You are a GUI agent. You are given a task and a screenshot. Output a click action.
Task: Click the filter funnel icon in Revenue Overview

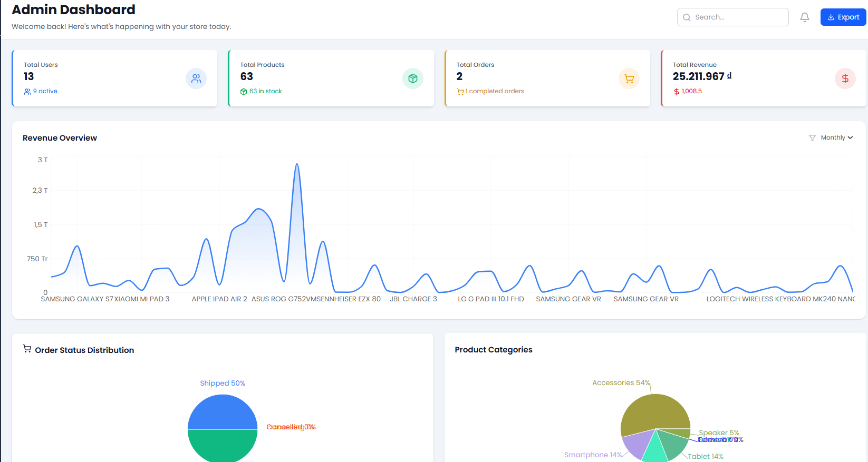812,138
